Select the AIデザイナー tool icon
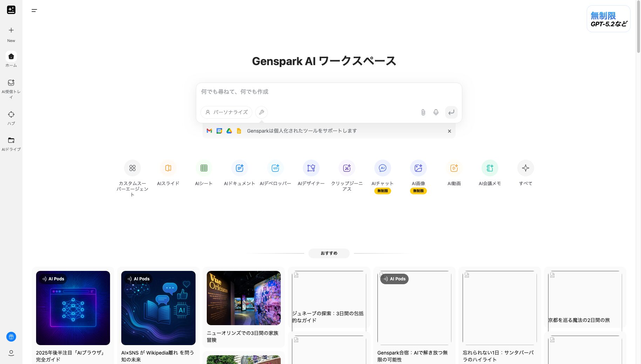Screen dimensions: 641x364 click(x=311, y=168)
